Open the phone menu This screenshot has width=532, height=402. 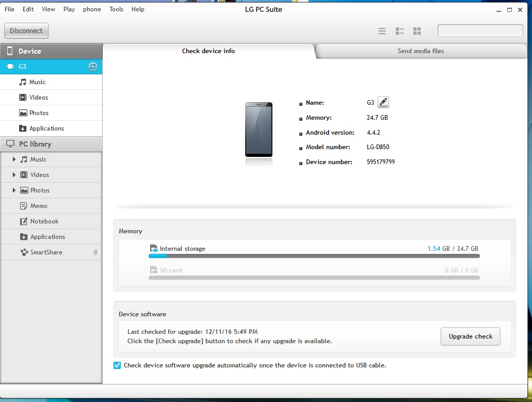click(92, 9)
